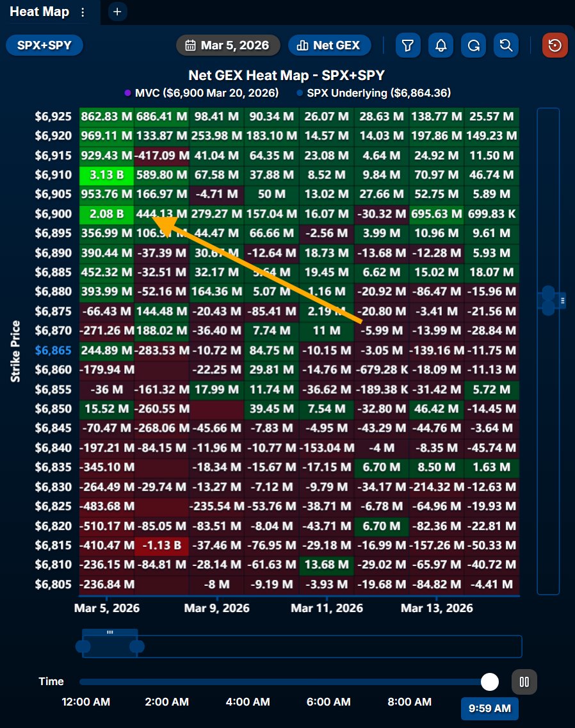The width and height of the screenshot is (575, 728).
Task: Select the -153.04 M cell
Action: [327, 448]
